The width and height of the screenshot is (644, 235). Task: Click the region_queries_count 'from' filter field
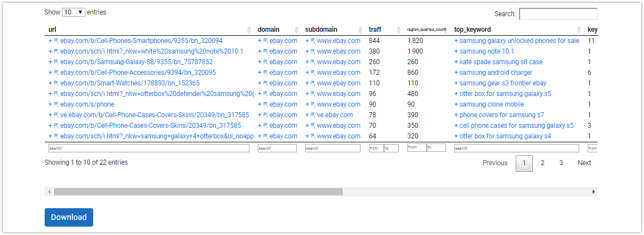(417, 147)
